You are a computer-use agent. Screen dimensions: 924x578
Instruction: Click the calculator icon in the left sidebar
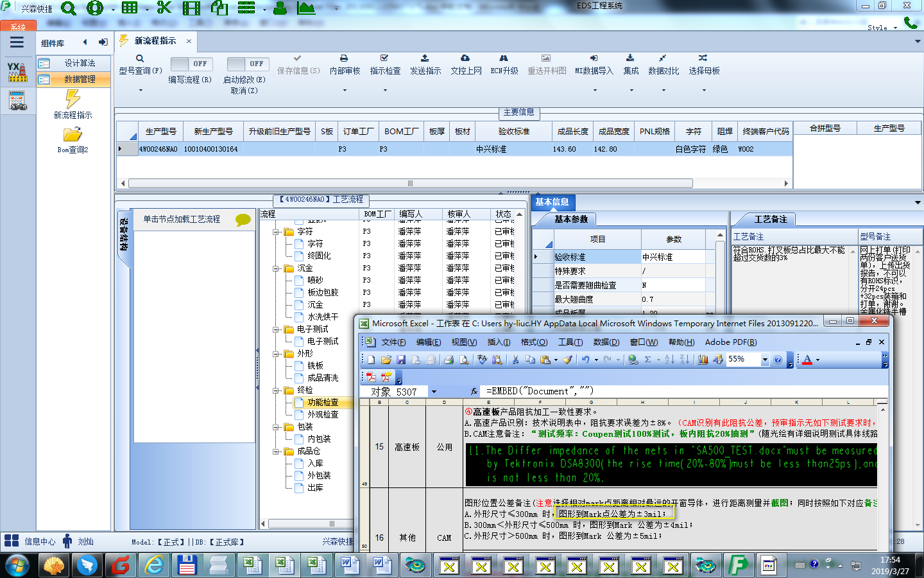pos(17,101)
